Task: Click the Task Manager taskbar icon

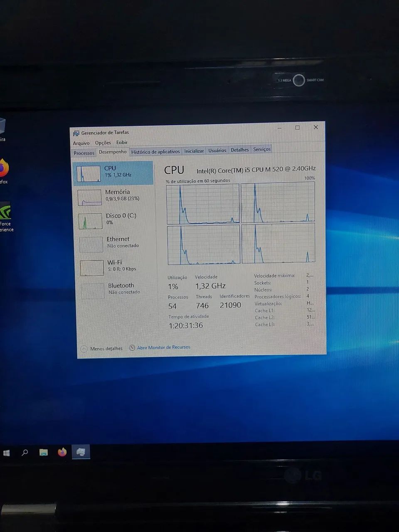Action: point(81,451)
